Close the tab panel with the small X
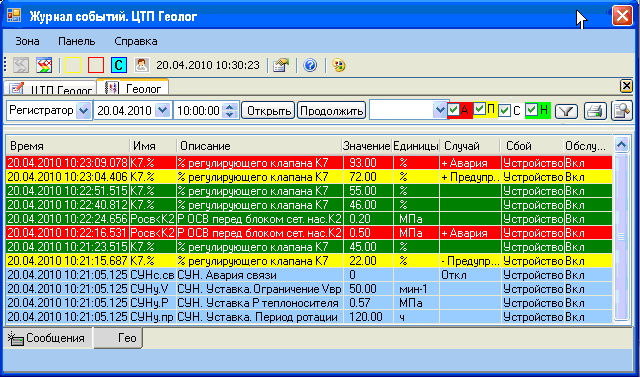Image resolution: width=640 pixels, height=377 pixels. point(626,86)
